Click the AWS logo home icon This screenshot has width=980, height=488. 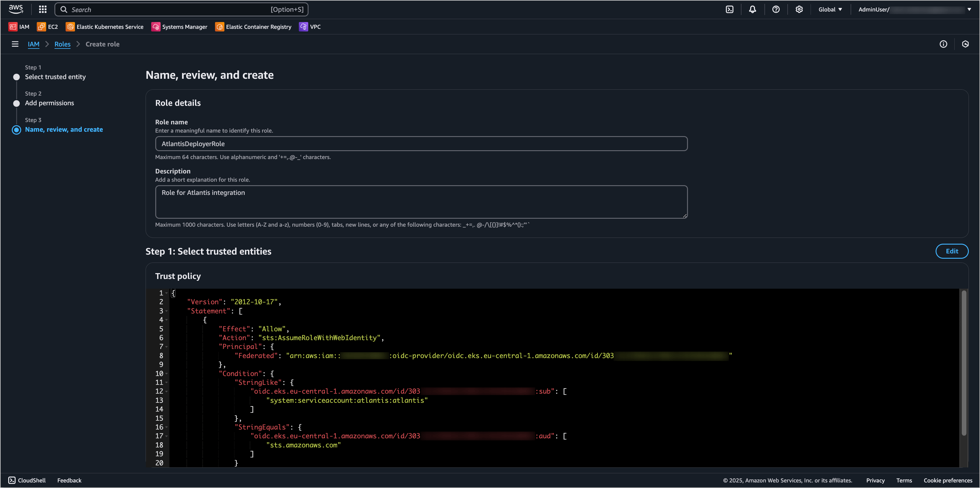coord(16,9)
